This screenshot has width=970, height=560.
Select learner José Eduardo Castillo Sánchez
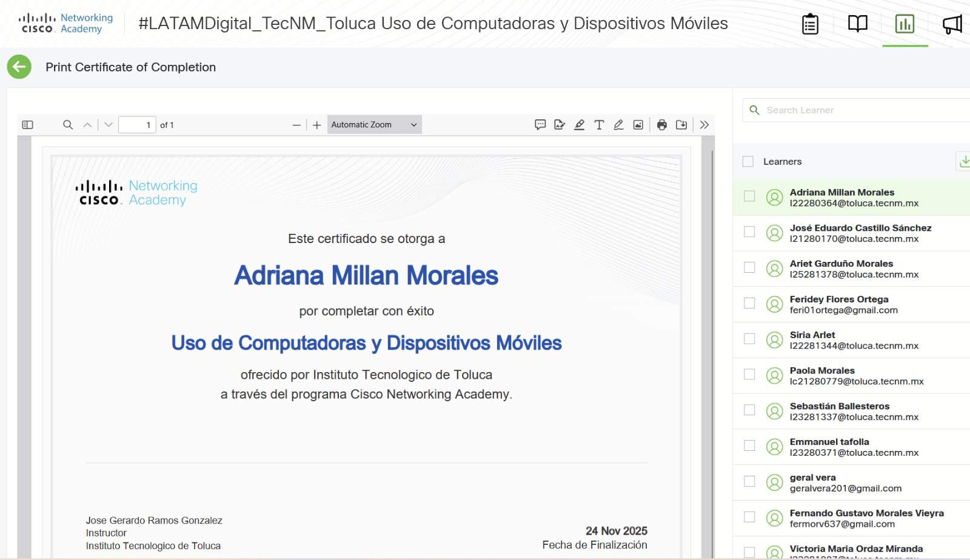click(x=860, y=233)
